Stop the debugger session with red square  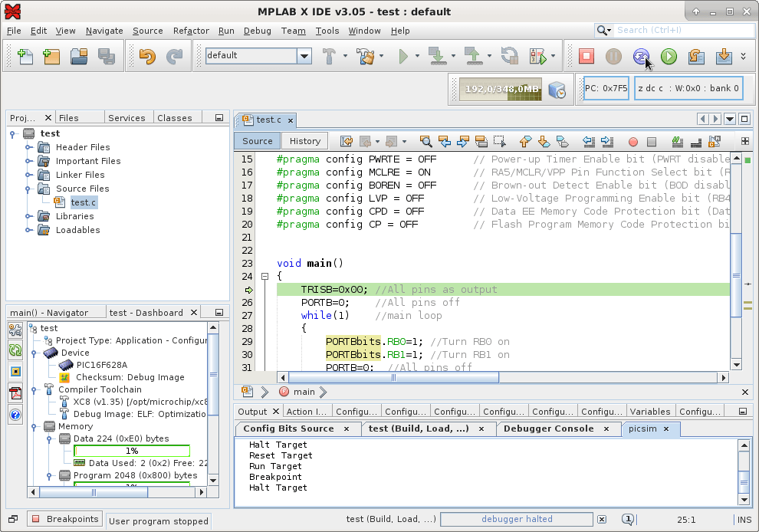[586, 56]
